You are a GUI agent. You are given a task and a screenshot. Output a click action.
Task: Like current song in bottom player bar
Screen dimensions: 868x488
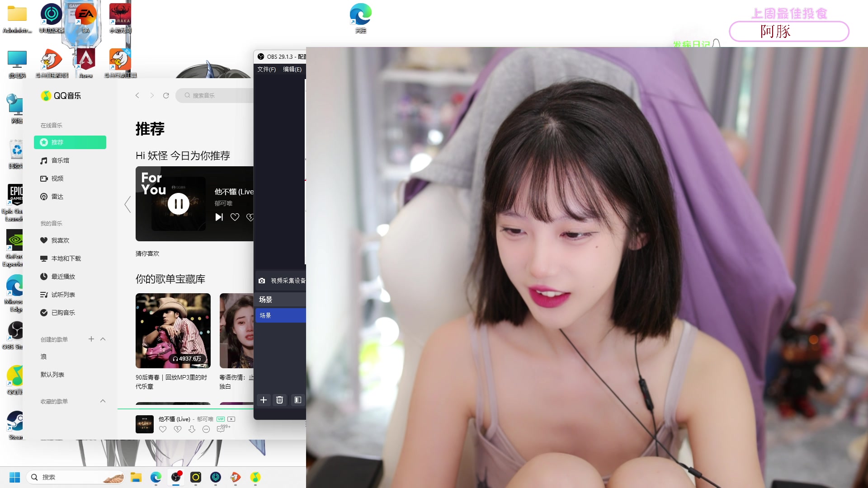tap(163, 429)
